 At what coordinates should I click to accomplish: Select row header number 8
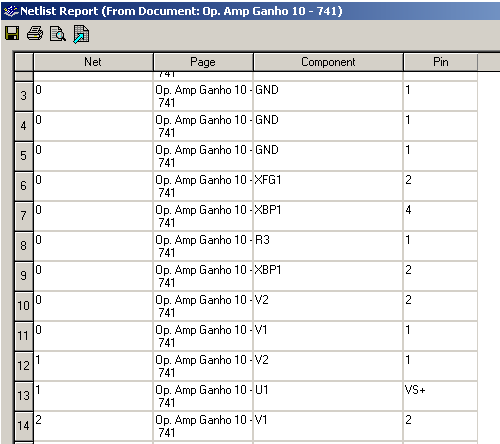[24, 246]
